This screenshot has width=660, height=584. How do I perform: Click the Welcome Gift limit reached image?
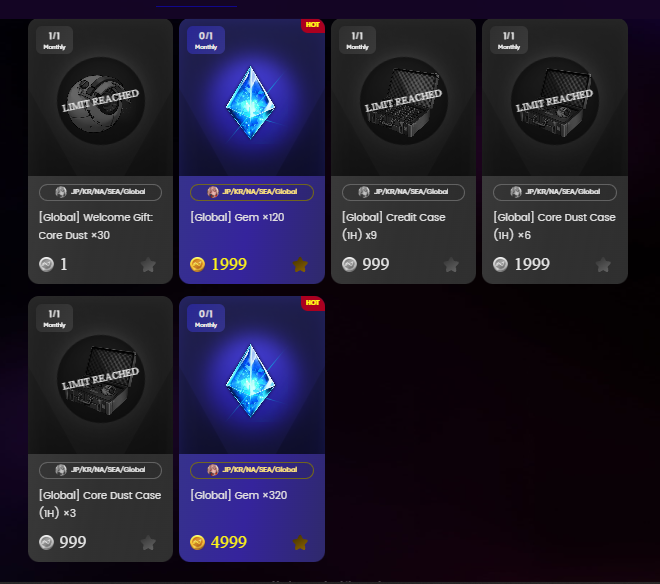[101, 101]
